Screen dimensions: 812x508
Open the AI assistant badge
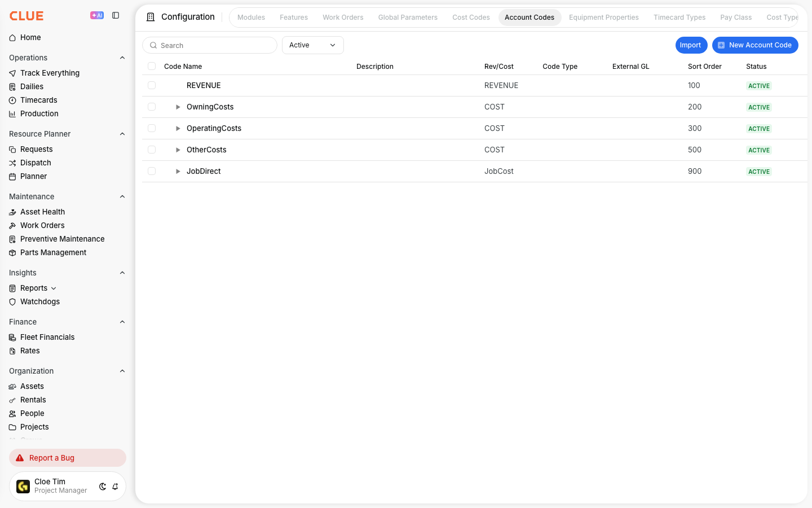pyautogui.click(x=97, y=15)
